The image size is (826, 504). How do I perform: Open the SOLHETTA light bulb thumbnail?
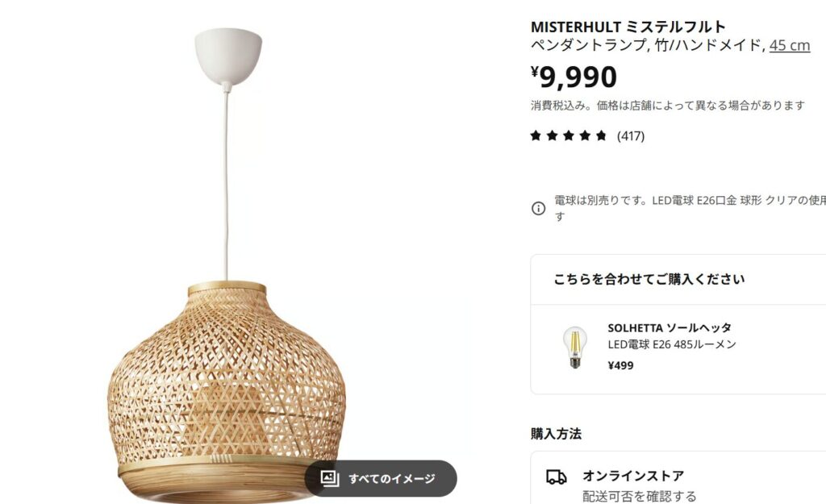[574, 348]
